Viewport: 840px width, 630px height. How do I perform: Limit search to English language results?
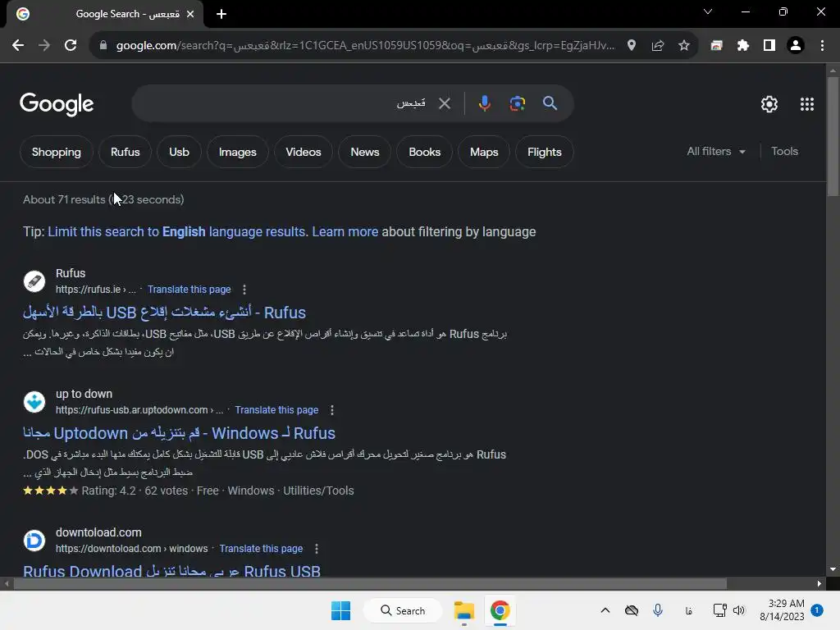(177, 232)
